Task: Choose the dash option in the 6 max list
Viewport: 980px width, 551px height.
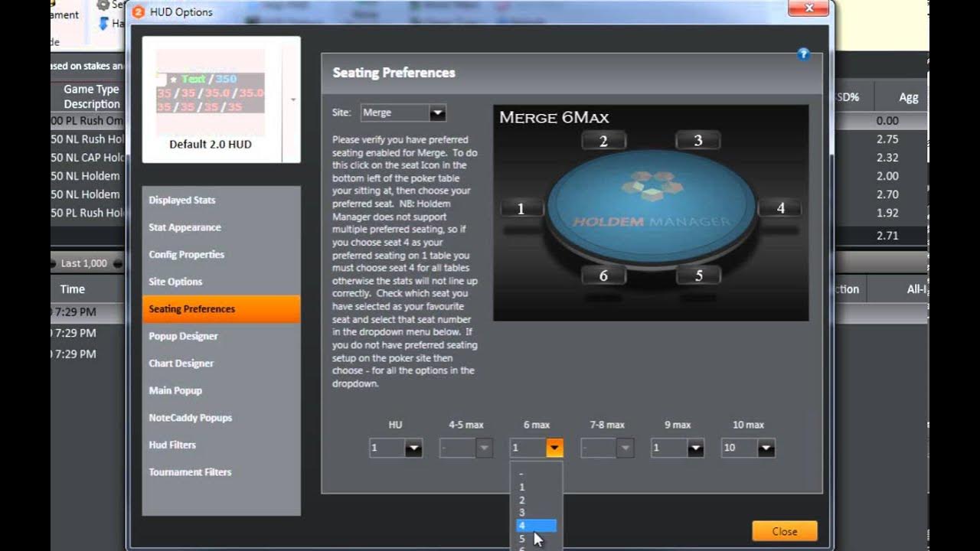Action: click(x=536, y=474)
